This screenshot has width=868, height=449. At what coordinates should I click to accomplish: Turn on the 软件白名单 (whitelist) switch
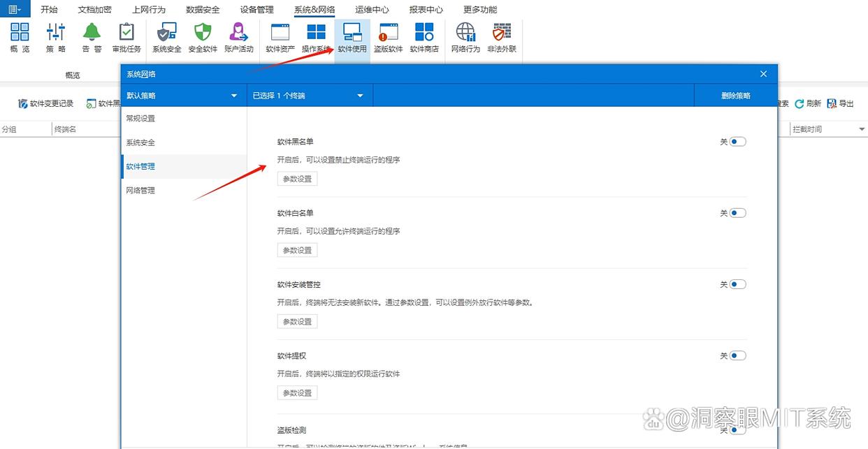[735, 212]
